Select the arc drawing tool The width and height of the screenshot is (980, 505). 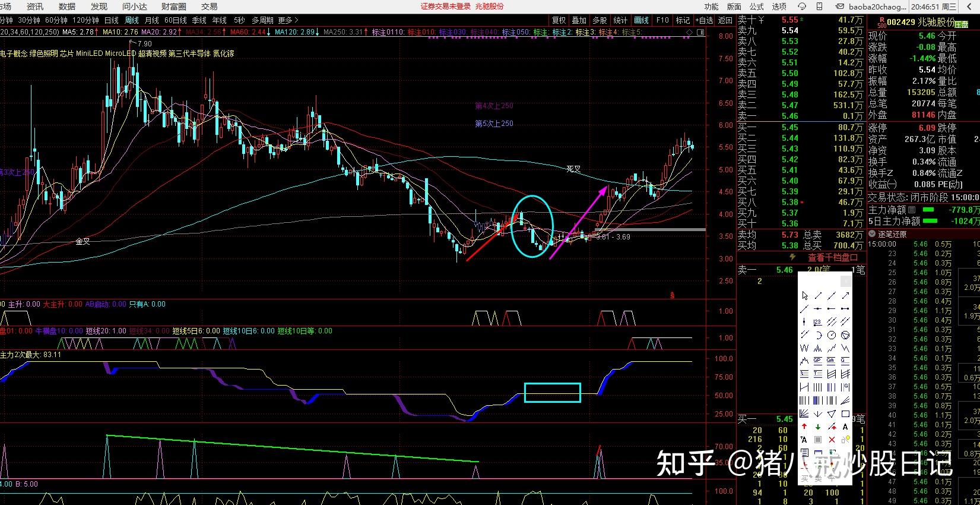pyautogui.click(x=818, y=334)
